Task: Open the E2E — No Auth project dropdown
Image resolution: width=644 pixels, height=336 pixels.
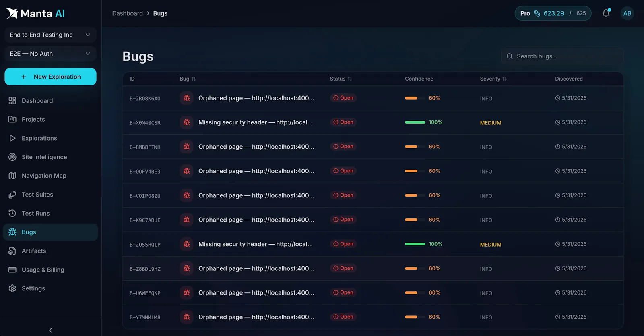Action: [51, 54]
